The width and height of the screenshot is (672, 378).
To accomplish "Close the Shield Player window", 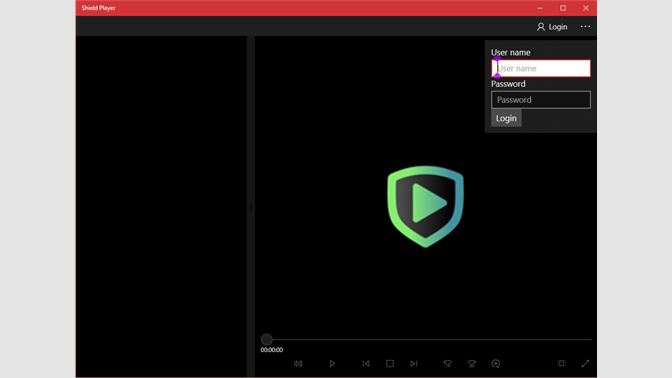I will click(586, 8).
